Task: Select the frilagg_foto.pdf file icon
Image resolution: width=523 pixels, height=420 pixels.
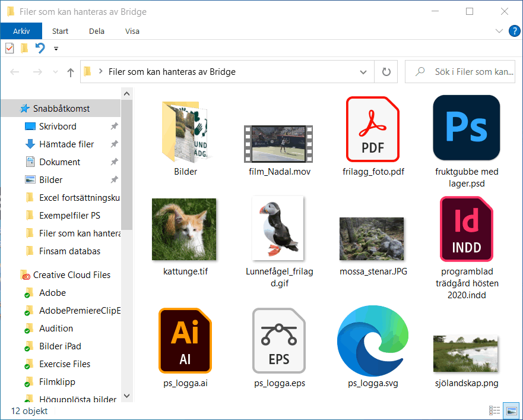Action: pos(373,129)
